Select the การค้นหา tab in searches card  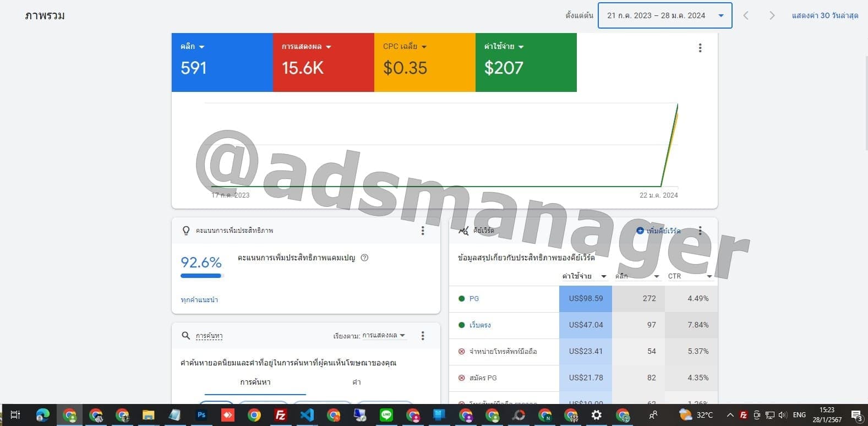pyautogui.click(x=255, y=382)
